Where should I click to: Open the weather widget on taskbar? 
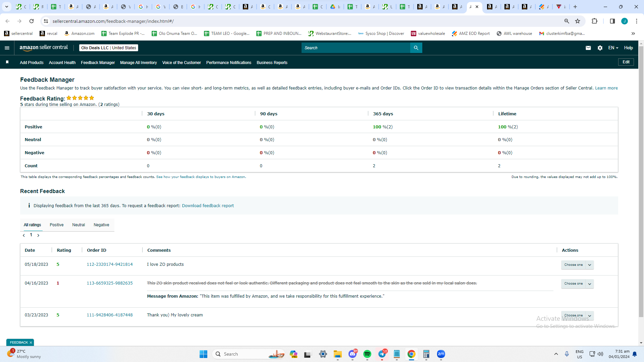(24, 354)
